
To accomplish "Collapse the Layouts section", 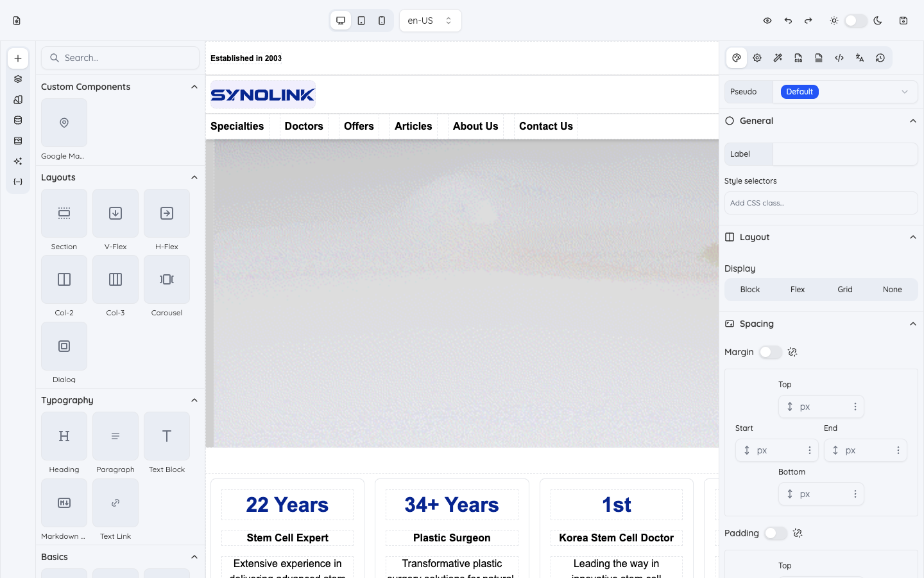I will 194,177.
